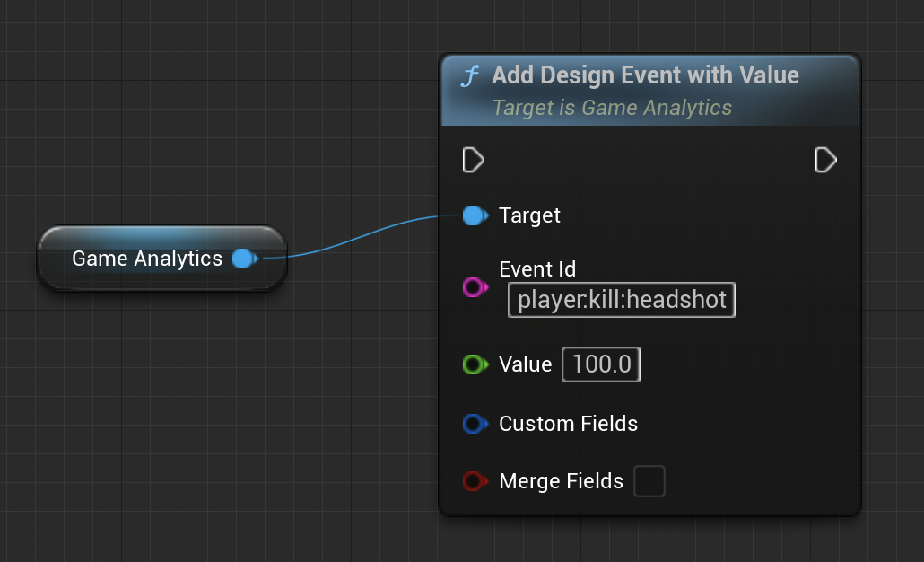Select the Add Design Event with Value title
Viewport: 924px width, 562px height.
[x=645, y=75]
